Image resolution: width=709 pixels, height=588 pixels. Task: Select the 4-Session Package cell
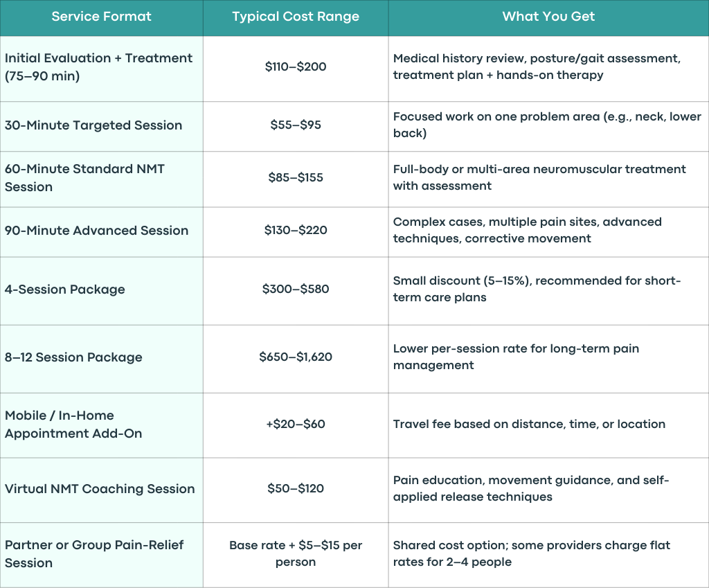click(x=101, y=291)
